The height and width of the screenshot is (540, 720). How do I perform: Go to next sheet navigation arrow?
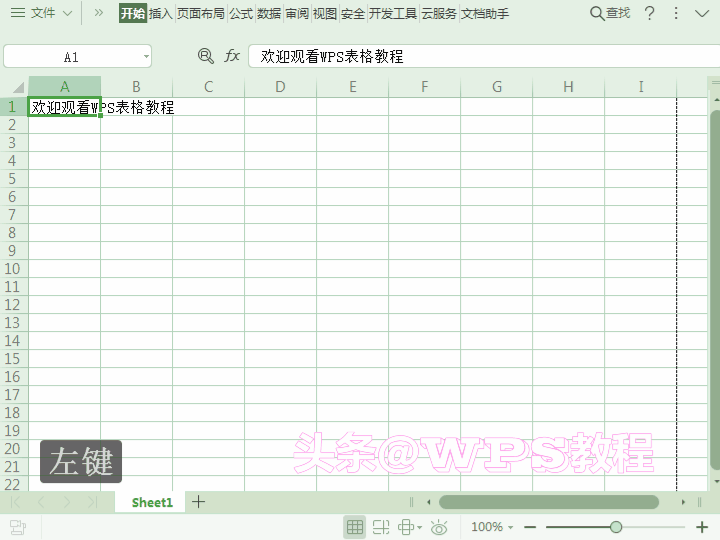pyautogui.click(x=67, y=502)
